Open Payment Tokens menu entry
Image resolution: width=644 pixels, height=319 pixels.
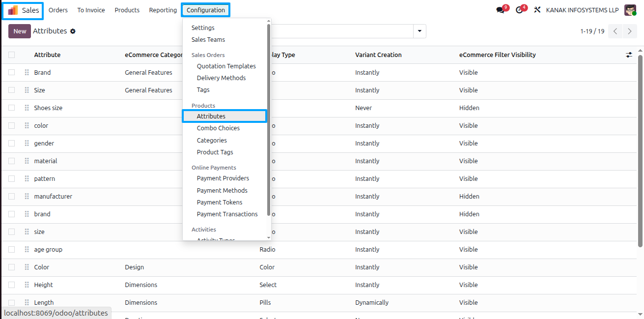coord(220,203)
